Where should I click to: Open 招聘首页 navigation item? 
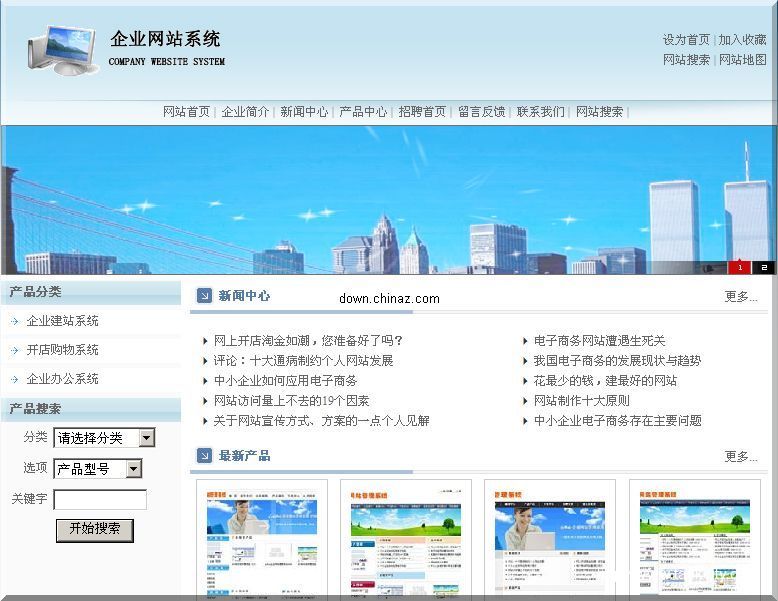[422, 112]
